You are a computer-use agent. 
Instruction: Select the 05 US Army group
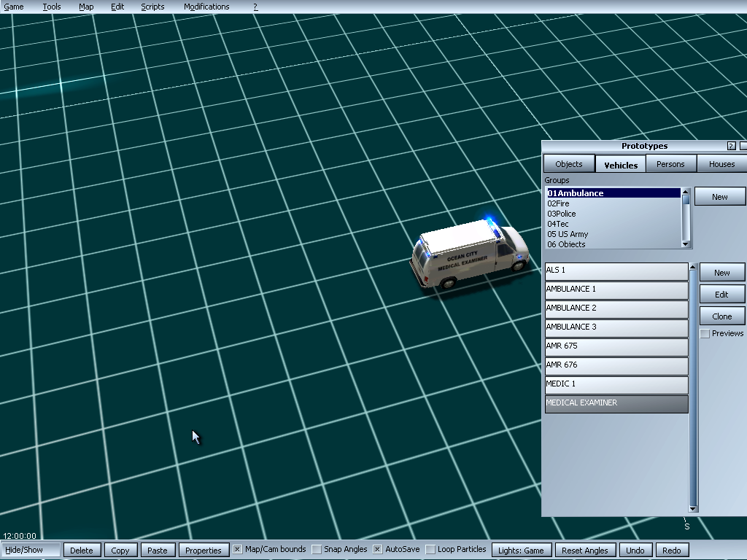[614, 234]
